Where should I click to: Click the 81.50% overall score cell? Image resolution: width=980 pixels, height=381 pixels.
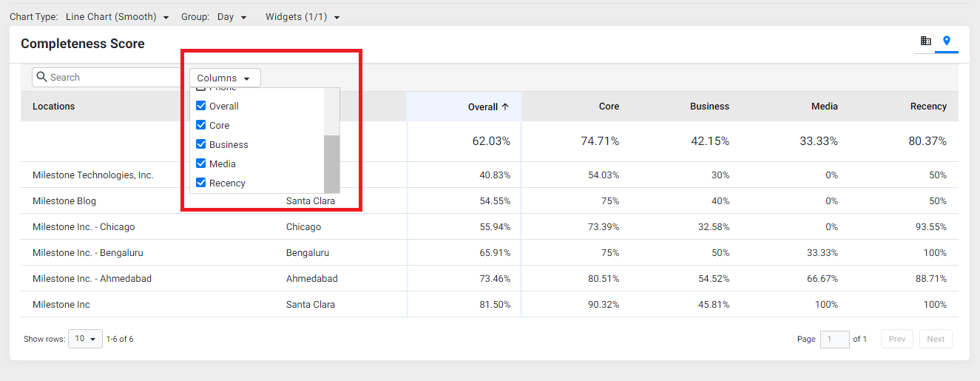click(495, 305)
